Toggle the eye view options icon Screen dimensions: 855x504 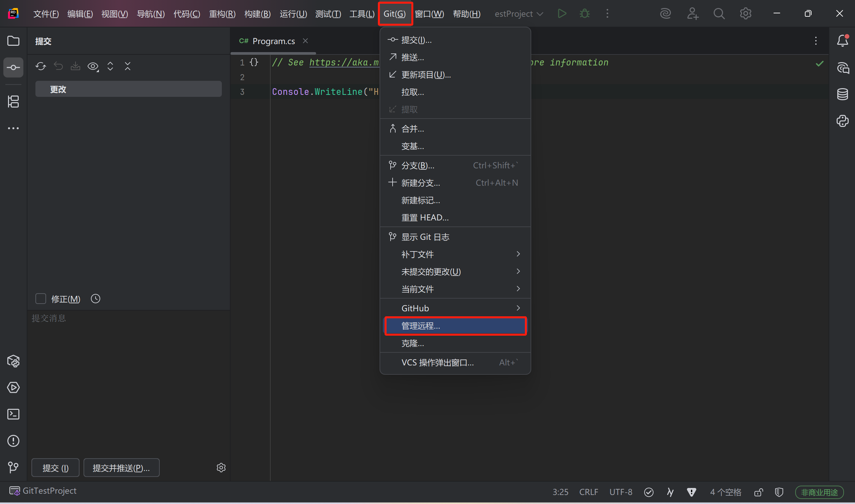(93, 66)
